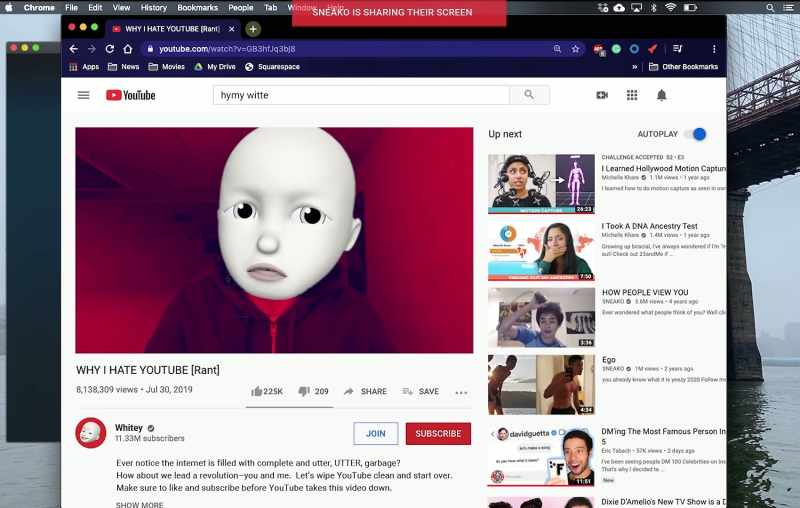The image size is (800, 508).
Task: Click the red rocket extension icon
Action: (653, 49)
